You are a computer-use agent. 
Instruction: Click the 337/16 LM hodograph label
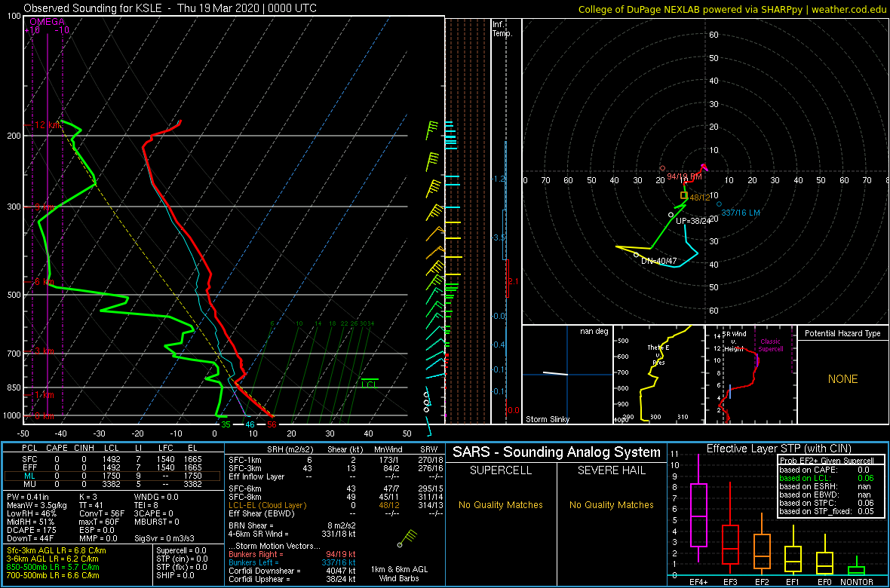[x=740, y=213]
